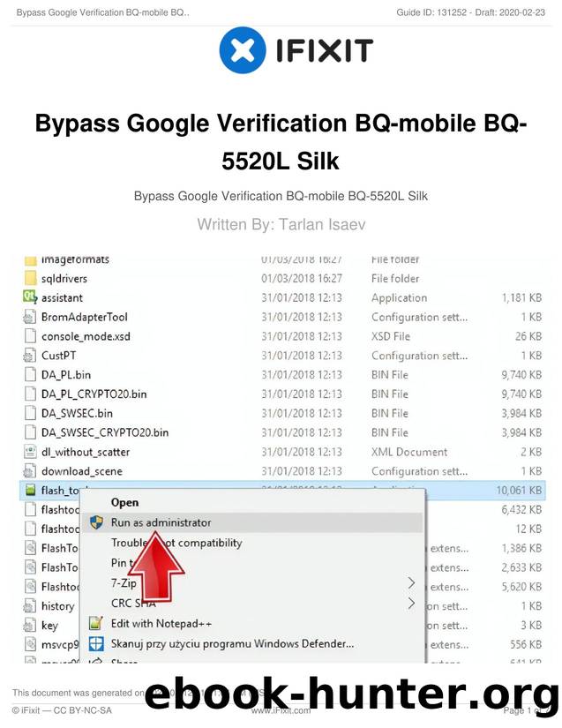The image size is (562, 728).
Task: Select the sqldrivers folder icon
Action: pos(30,278)
